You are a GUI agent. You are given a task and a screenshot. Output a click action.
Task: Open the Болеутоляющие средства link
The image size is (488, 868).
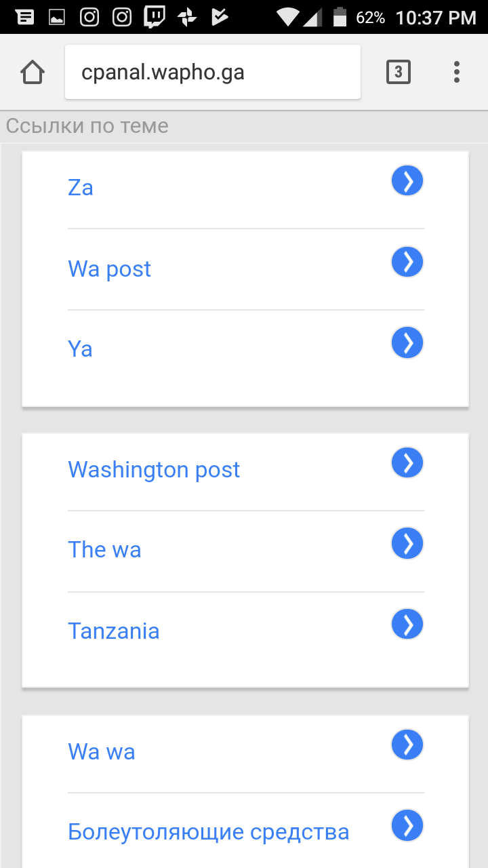click(208, 832)
